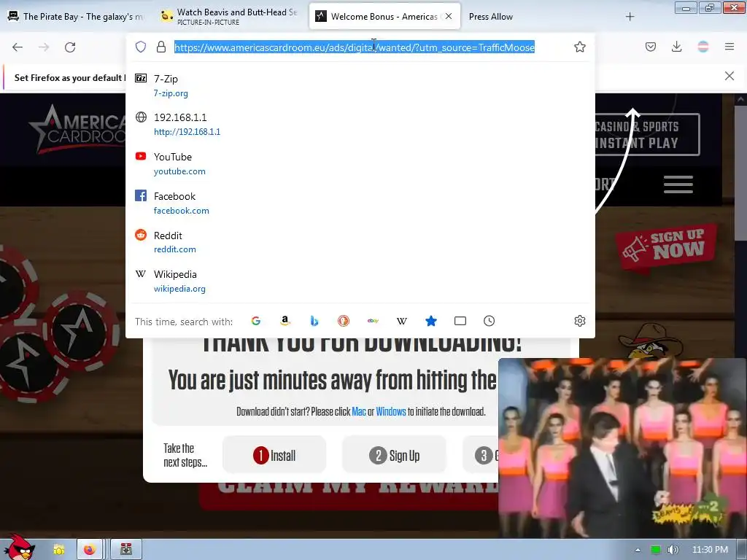
Task: Open the taskbar app beside Firefox
Action: pyautogui.click(x=125, y=550)
